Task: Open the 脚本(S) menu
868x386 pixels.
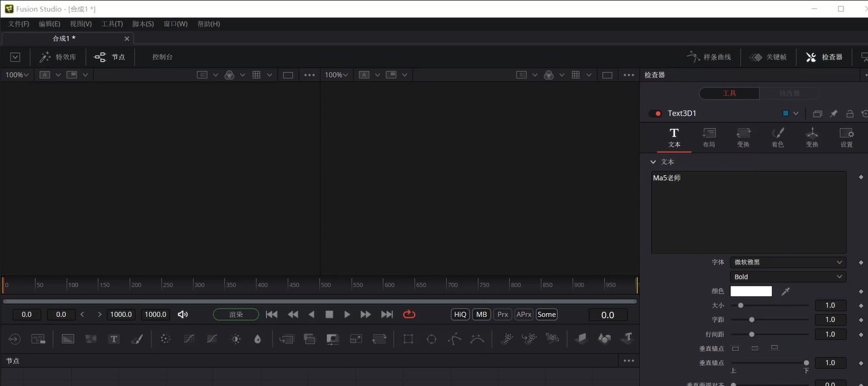Action: pos(143,24)
